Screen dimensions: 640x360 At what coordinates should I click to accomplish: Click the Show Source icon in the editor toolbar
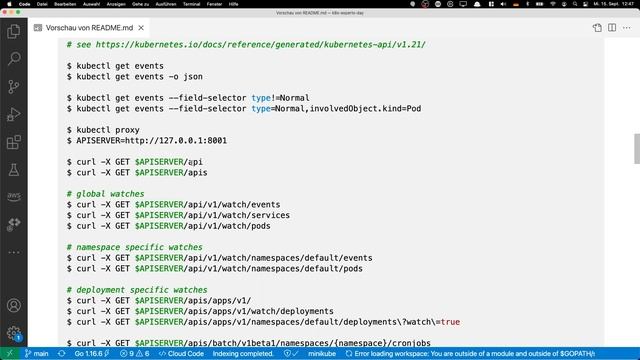tap(597, 28)
